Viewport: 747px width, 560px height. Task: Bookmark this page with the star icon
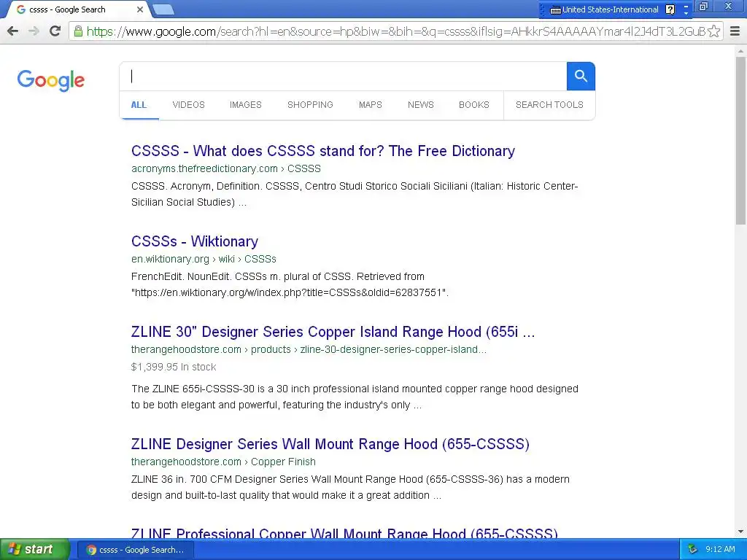pos(713,31)
